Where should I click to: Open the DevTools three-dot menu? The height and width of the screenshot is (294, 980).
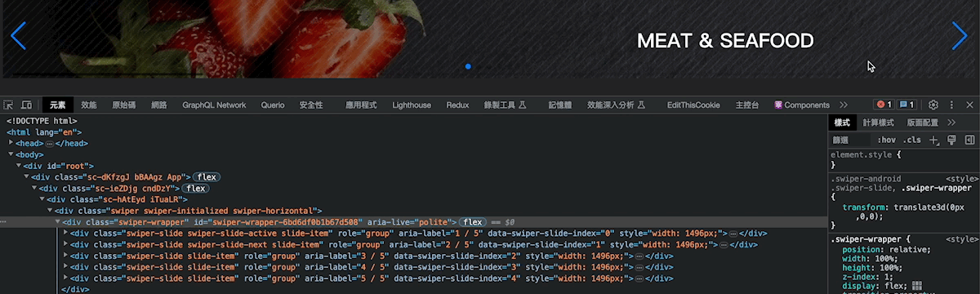click(x=951, y=105)
